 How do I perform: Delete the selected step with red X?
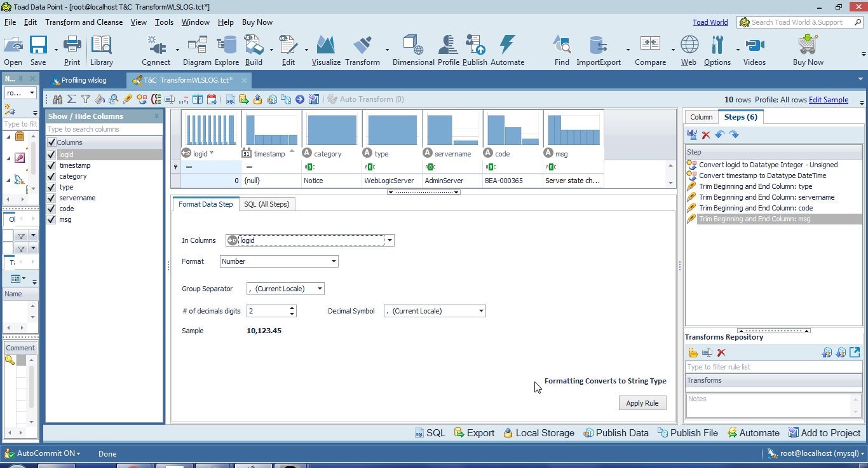706,135
